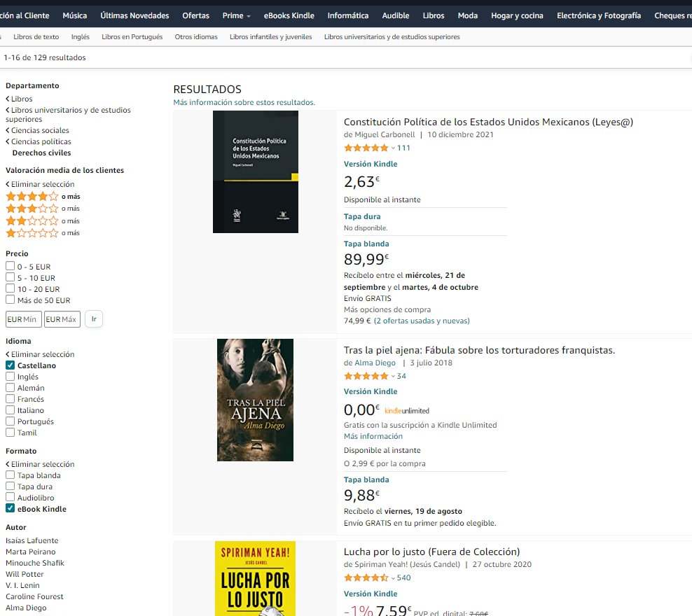Open Otros idiomas subcategory

(x=196, y=37)
